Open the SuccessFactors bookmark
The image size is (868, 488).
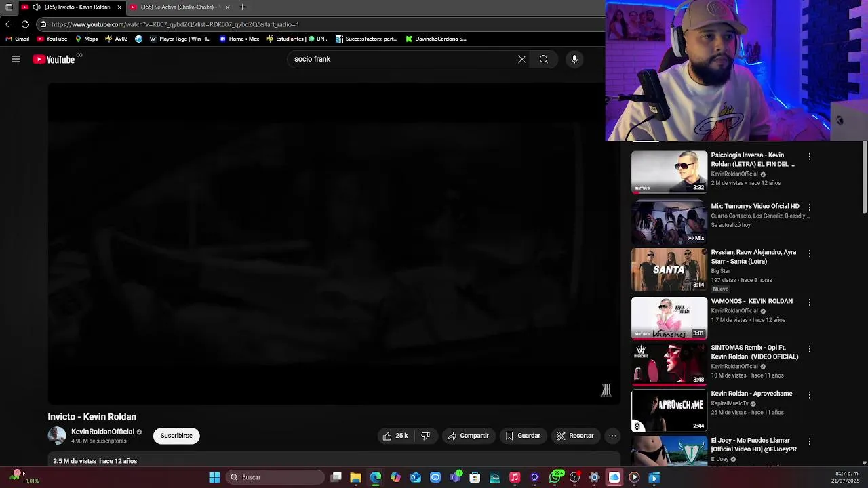point(366,39)
